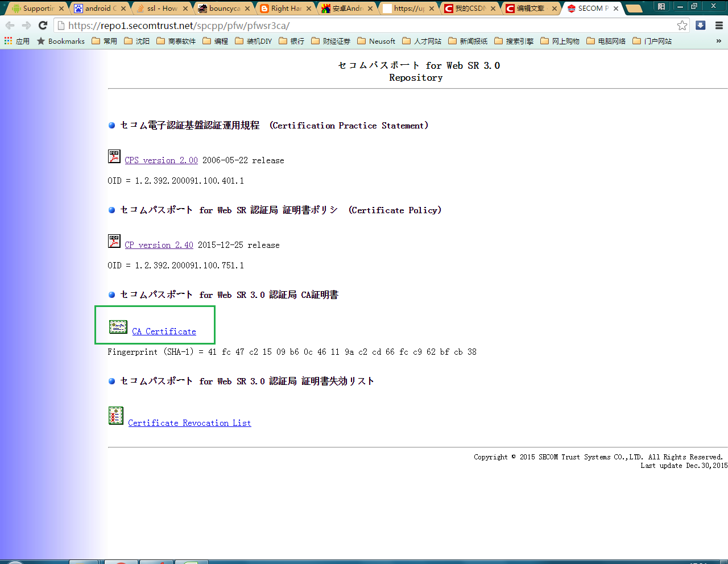Open the 人才网站 bookmarks folder
Viewport: 728px width, 564px height.
pyautogui.click(x=422, y=41)
